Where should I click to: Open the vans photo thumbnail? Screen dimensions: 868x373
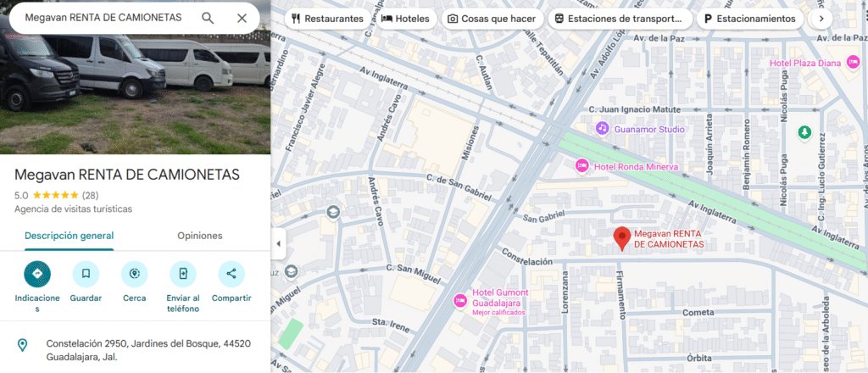[x=135, y=77]
